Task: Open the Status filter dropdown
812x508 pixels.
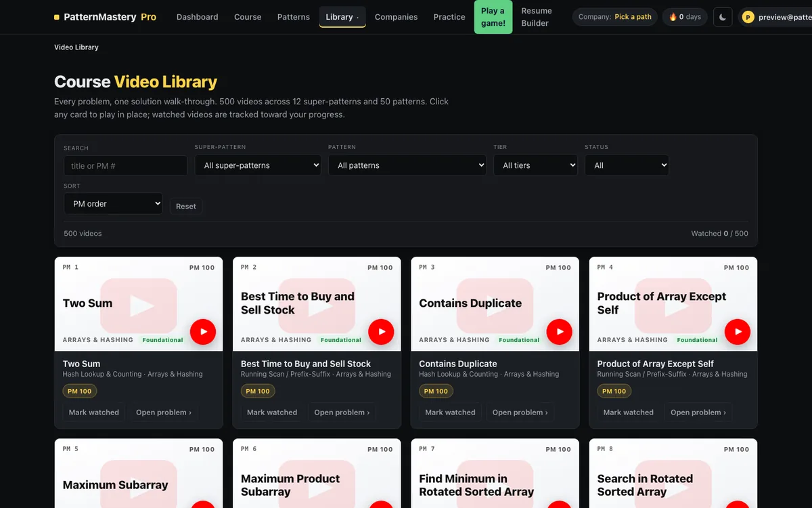Action: point(627,165)
